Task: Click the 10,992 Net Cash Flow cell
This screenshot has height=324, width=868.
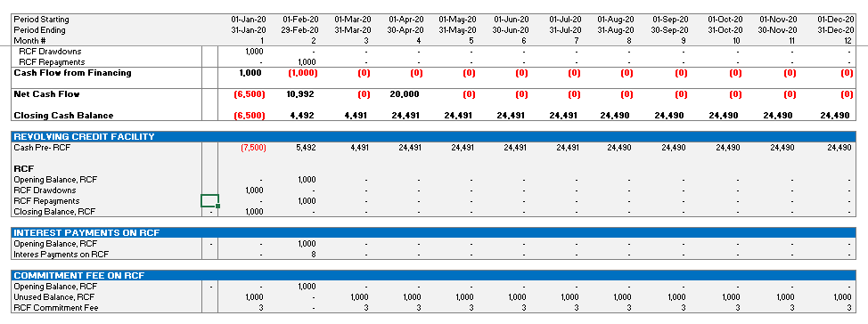Action: 300,94
